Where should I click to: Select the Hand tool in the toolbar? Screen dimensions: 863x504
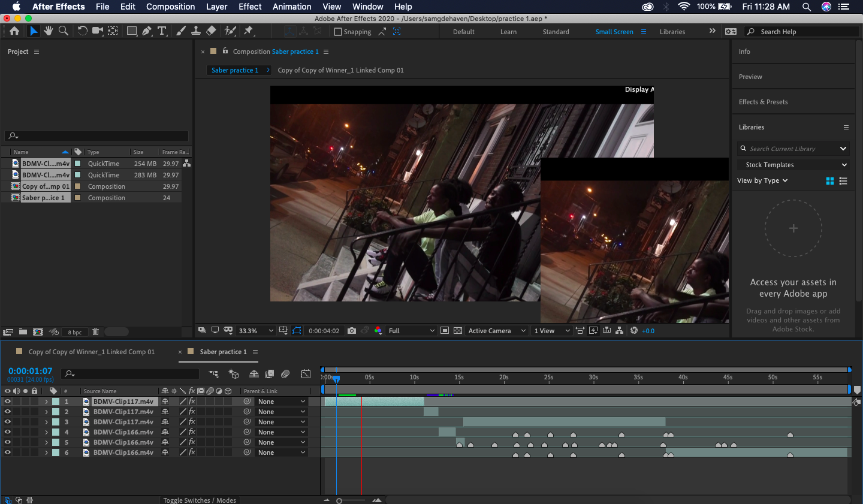pos(49,31)
